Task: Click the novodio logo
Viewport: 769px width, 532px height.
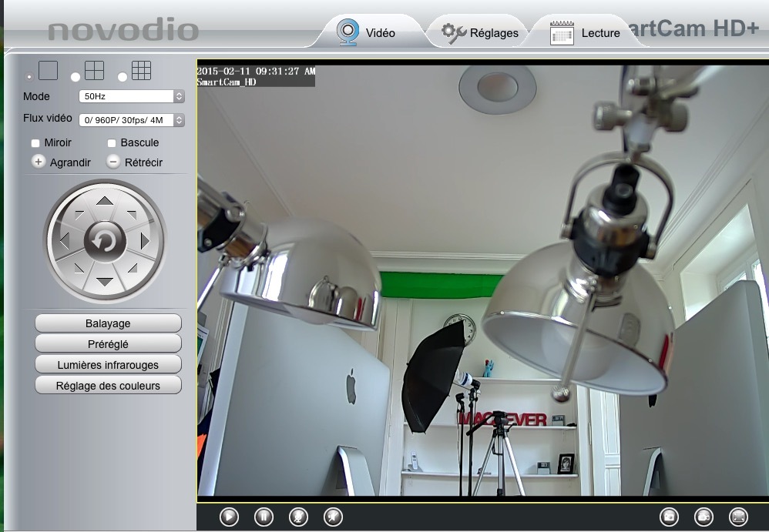Action: 123,30
